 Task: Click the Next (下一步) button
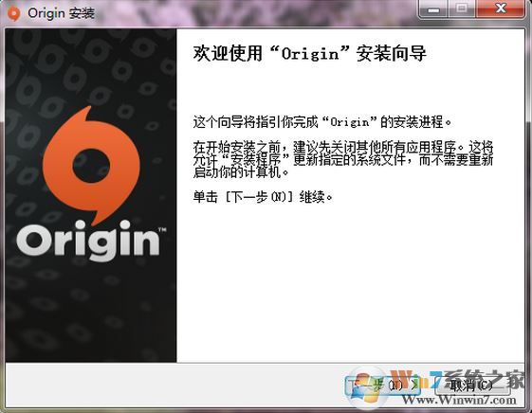(x=383, y=386)
